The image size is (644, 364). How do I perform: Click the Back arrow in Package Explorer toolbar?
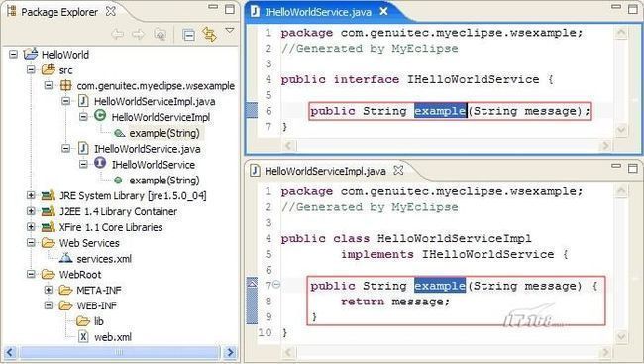coord(118,34)
